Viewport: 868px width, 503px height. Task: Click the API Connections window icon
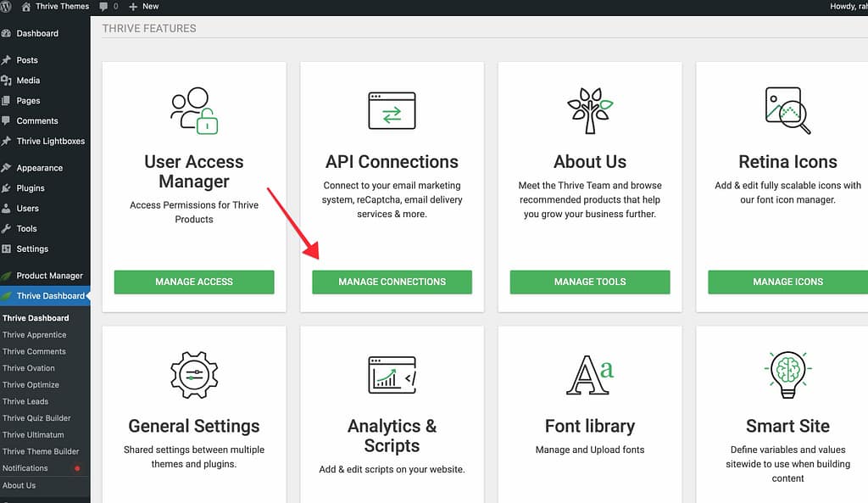[x=392, y=111]
